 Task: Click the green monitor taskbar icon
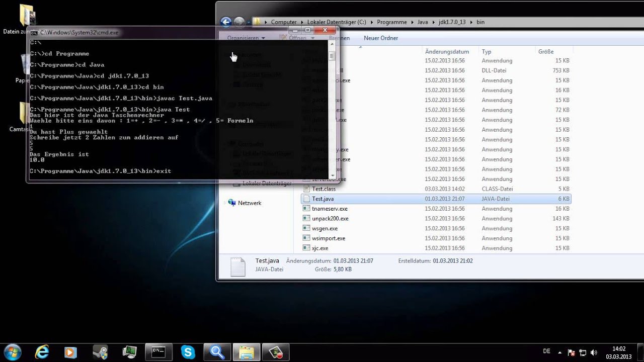pos(129,351)
